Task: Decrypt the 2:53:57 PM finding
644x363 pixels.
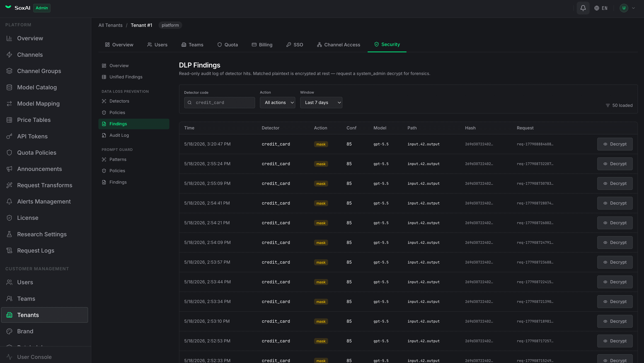Action: (x=615, y=262)
